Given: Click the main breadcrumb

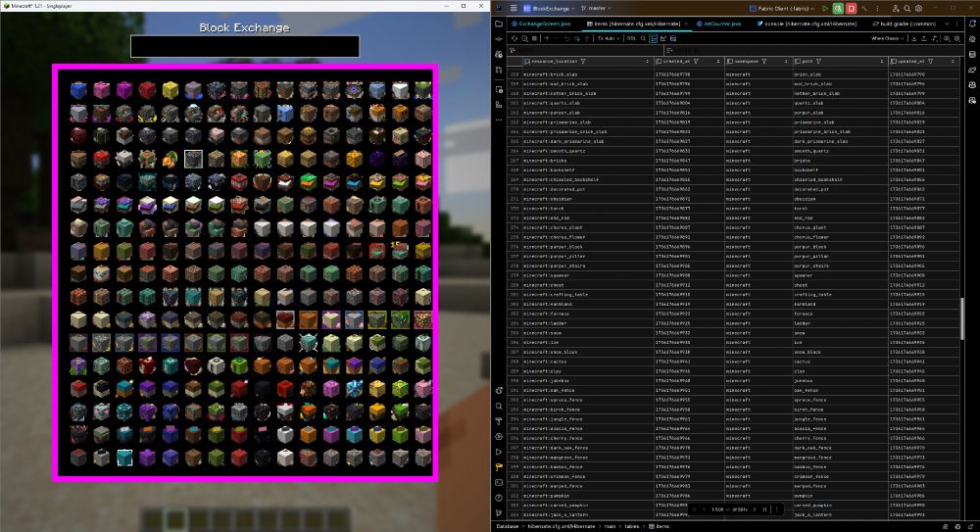Looking at the screenshot, I should pyautogui.click(x=610, y=526).
